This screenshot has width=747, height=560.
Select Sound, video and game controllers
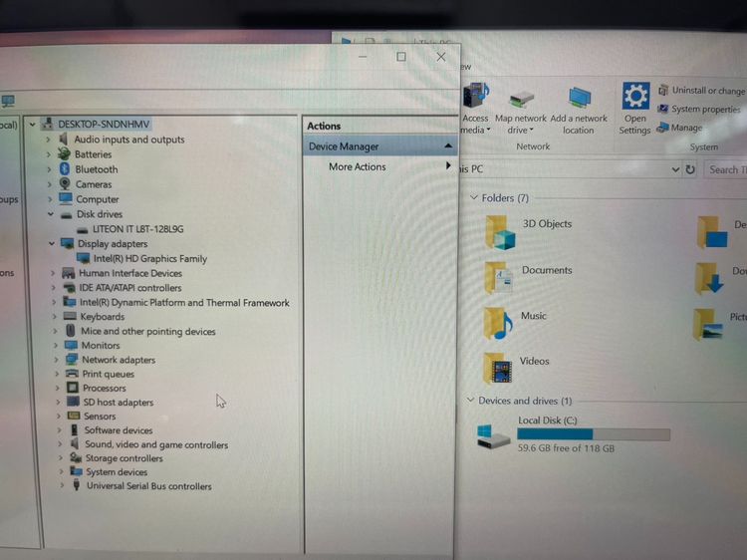pos(156,444)
